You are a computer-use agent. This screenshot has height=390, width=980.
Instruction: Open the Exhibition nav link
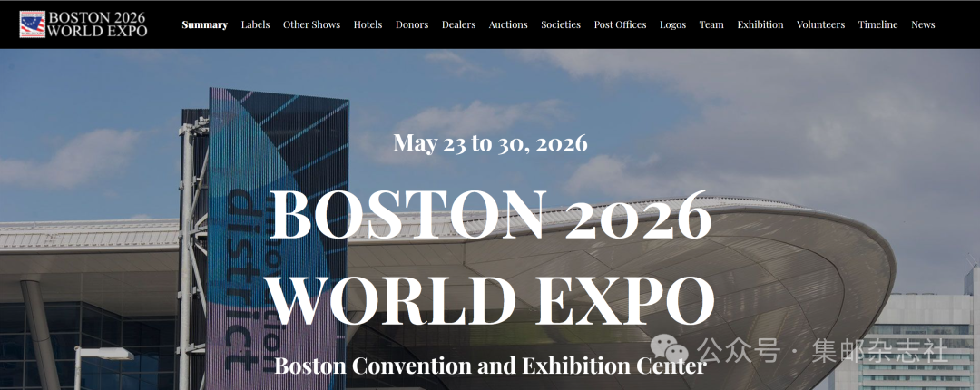760,25
